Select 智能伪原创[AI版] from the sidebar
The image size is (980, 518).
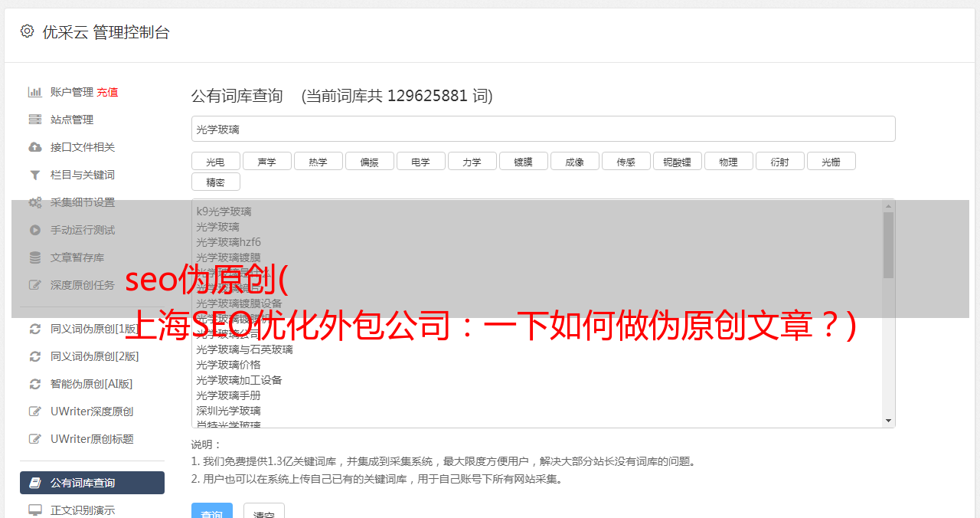tap(92, 384)
